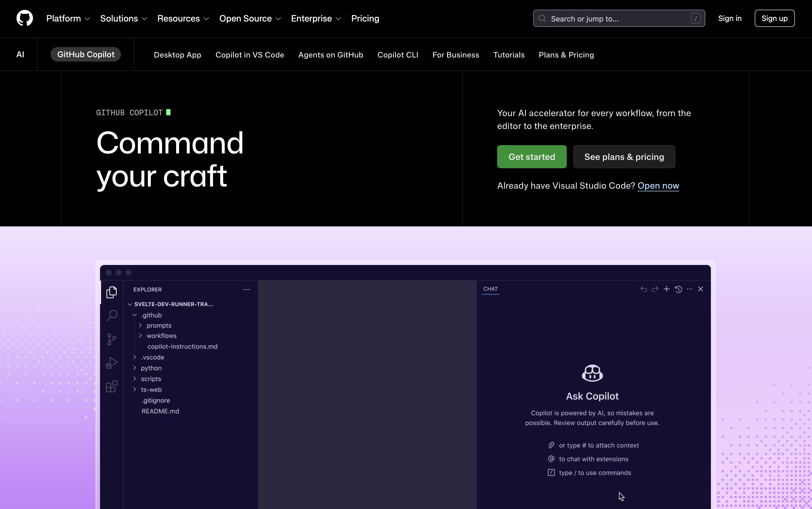Collapse the .github folder

(x=147, y=315)
